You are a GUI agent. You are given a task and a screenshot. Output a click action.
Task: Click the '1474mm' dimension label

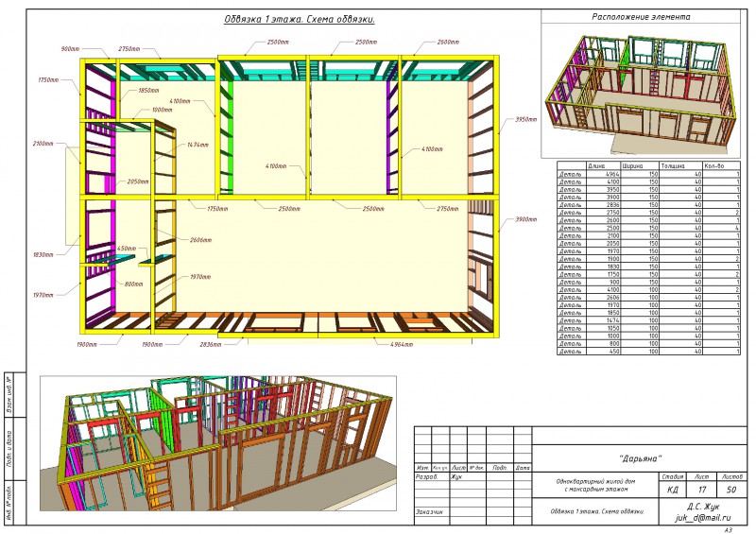click(198, 145)
